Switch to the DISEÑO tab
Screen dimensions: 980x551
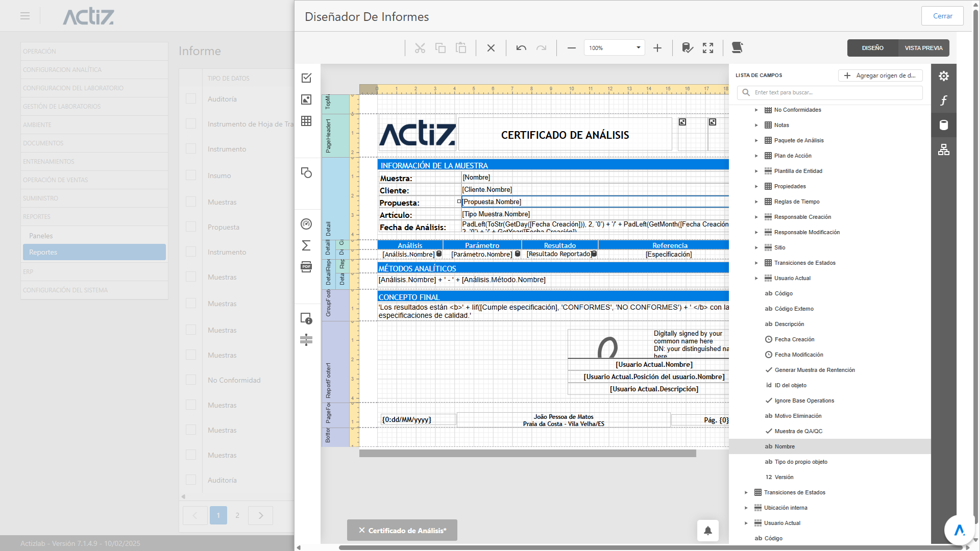click(872, 48)
